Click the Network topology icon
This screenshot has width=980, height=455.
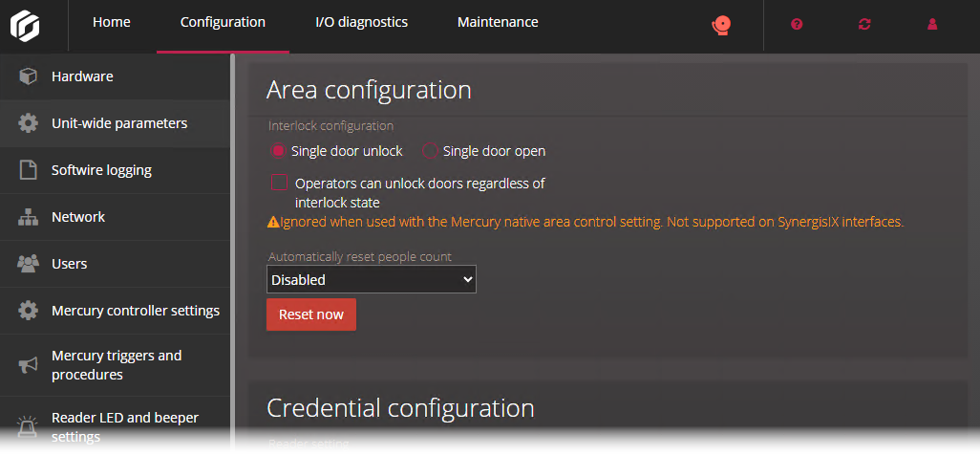pyautogui.click(x=28, y=217)
